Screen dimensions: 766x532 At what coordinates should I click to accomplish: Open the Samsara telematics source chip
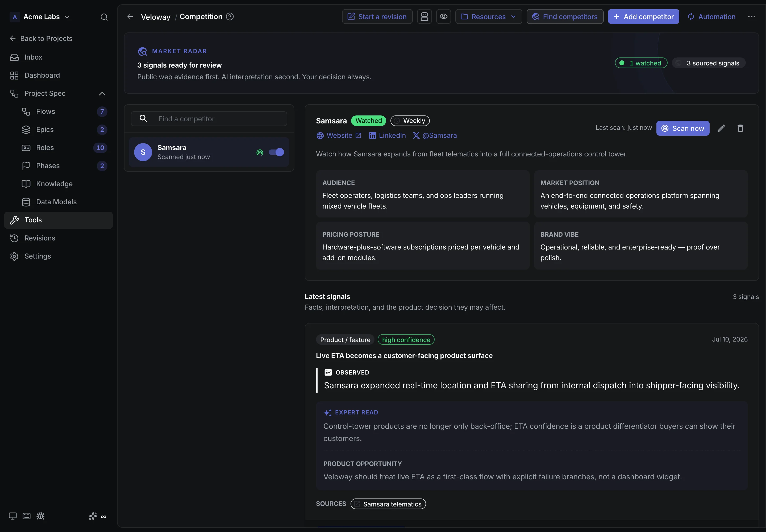[388, 504]
